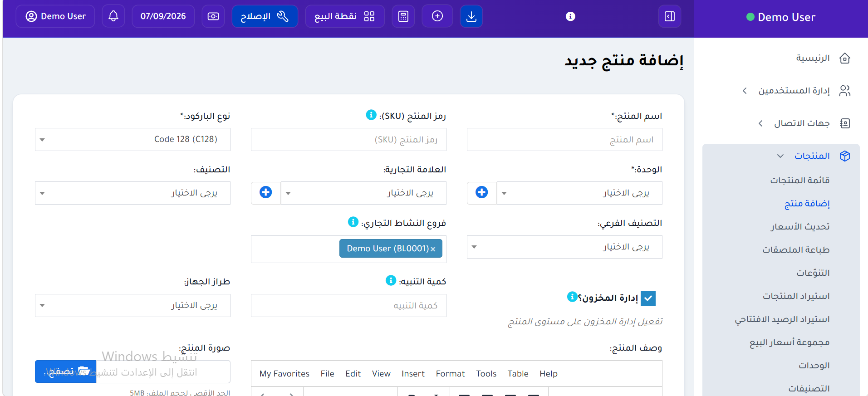Open the طراز الجهاز device model dropdown
Viewport: 868px width, 396px height.
point(132,305)
